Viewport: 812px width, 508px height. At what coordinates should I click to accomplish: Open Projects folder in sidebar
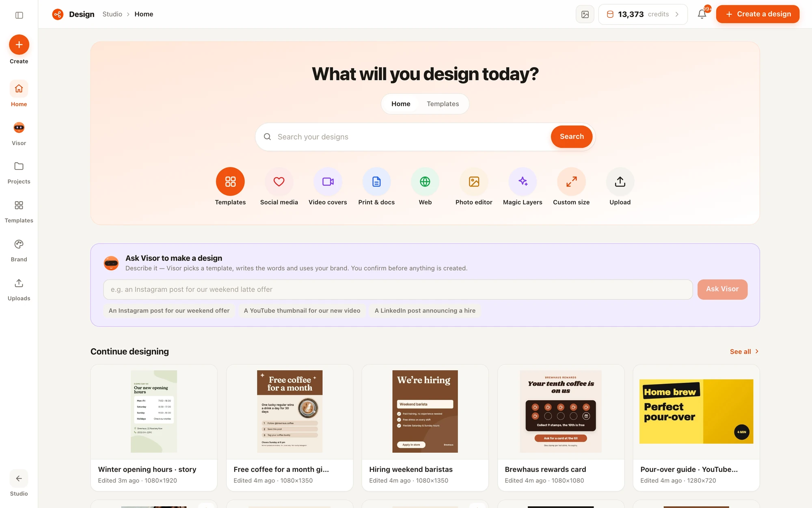pyautogui.click(x=19, y=172)
